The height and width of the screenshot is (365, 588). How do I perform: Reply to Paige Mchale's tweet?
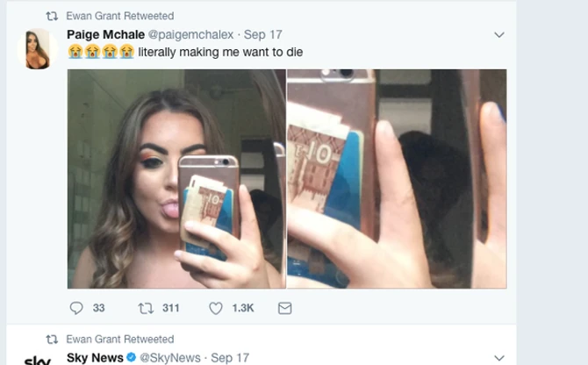[76, 308]
